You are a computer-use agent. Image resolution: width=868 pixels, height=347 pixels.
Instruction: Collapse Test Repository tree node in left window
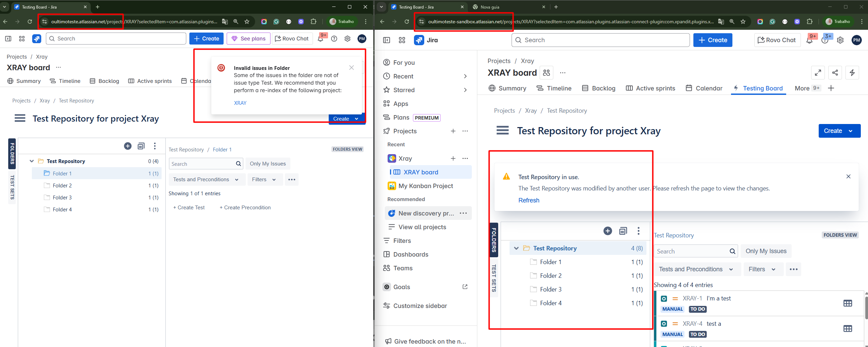pos(32,161)
